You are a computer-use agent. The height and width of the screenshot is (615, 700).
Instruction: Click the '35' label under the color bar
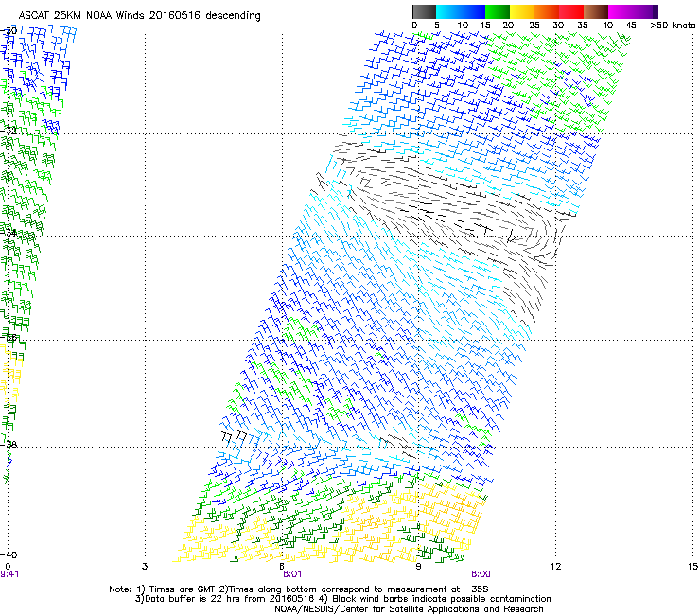click(x=583, y=26)
